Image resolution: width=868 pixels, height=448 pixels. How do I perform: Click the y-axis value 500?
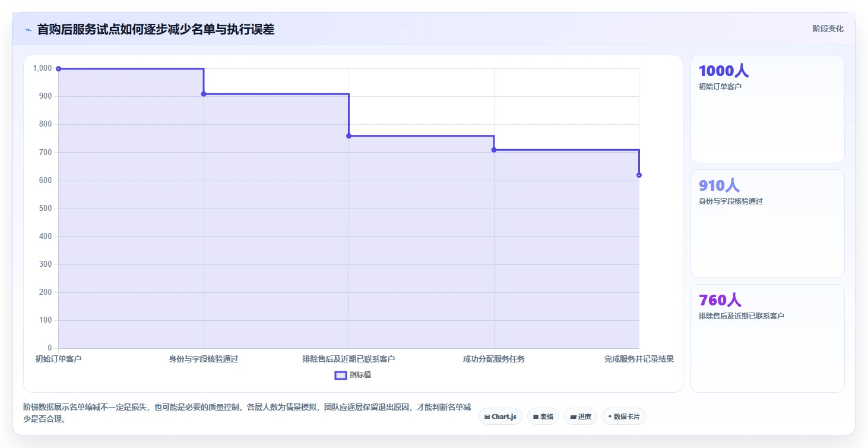(46, 209)
